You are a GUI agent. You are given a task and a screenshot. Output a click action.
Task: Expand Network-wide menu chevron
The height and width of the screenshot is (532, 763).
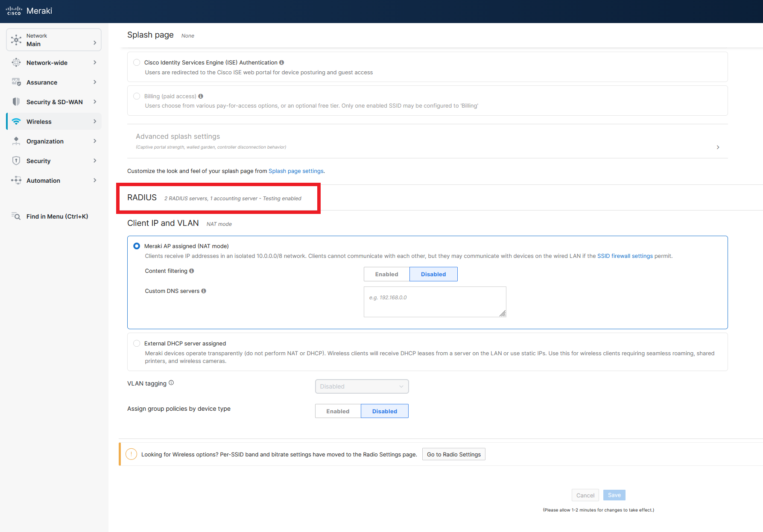(95, 62)
